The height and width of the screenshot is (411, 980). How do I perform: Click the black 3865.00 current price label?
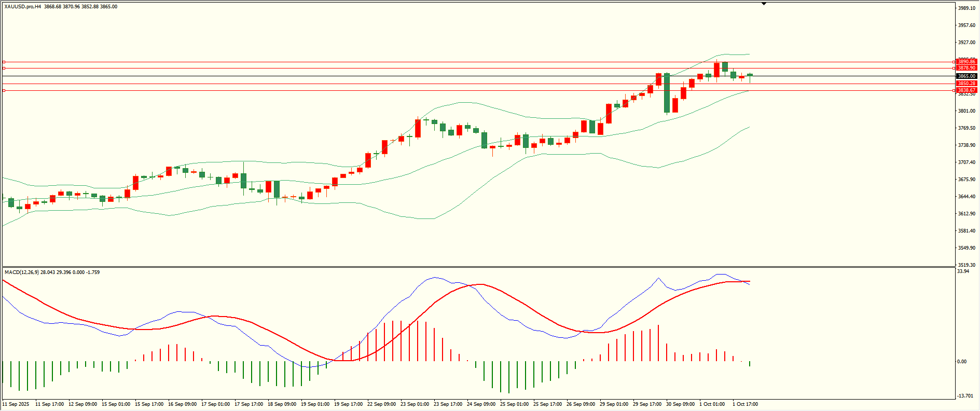pos(967,76)
